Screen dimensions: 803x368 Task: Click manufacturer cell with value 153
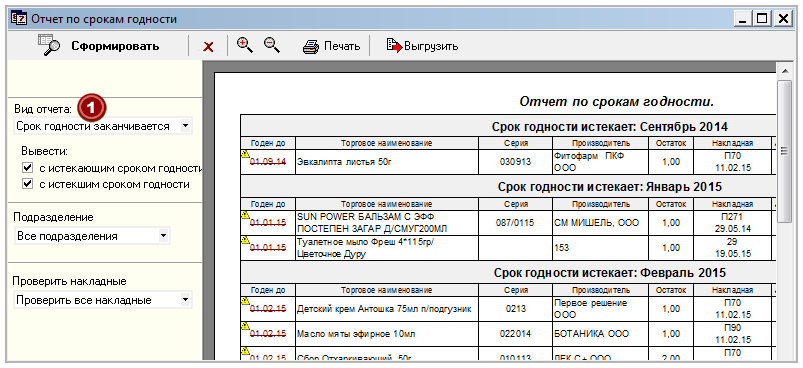tap(600, 248)
